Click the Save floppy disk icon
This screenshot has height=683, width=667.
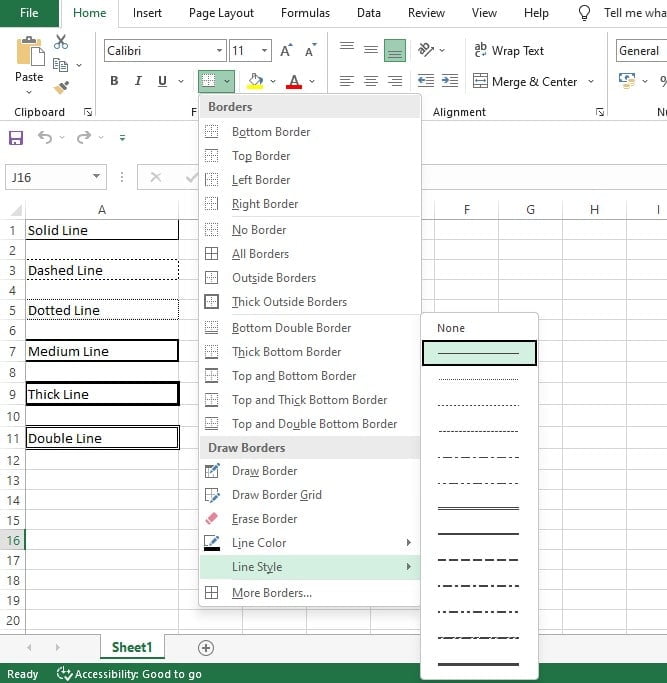[x=16, y=138]
